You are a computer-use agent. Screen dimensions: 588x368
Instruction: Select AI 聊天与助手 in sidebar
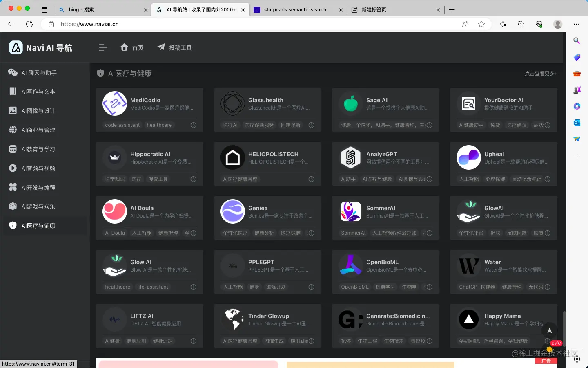[x=45, y=72]
